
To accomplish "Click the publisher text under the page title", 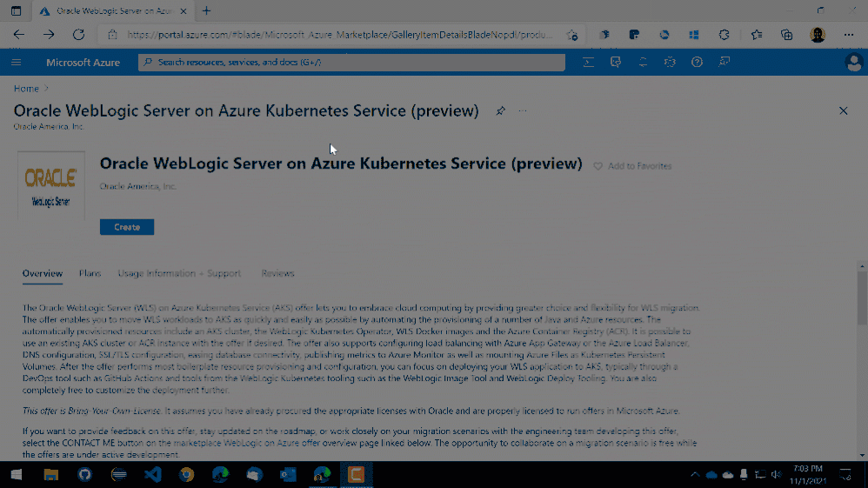I will point(49,127).
